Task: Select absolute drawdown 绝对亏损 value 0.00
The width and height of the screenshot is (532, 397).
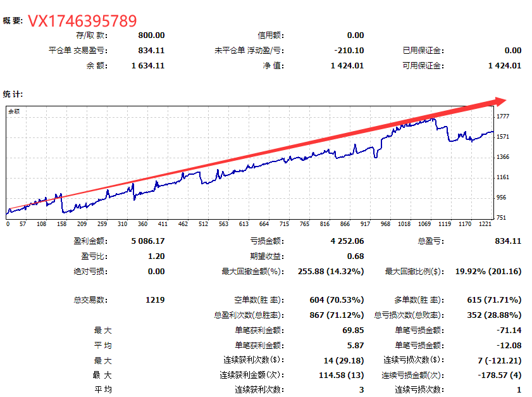Action: [x=156, y=272]
